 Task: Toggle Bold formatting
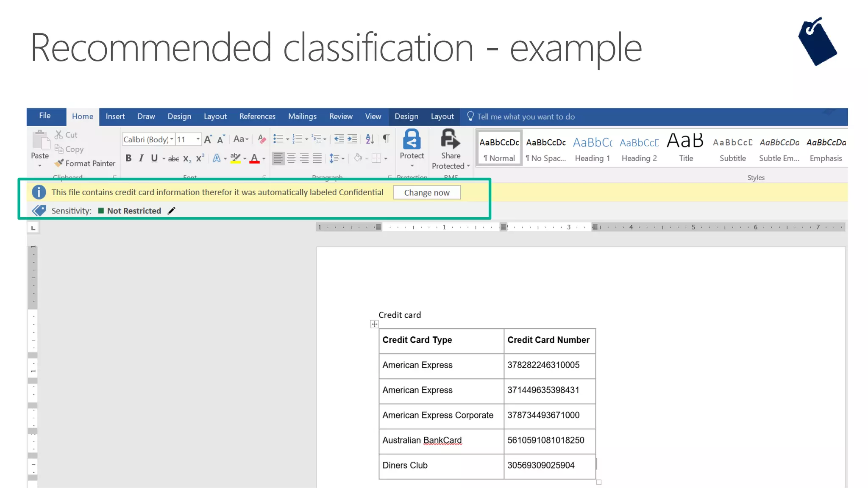pos(128,158)
